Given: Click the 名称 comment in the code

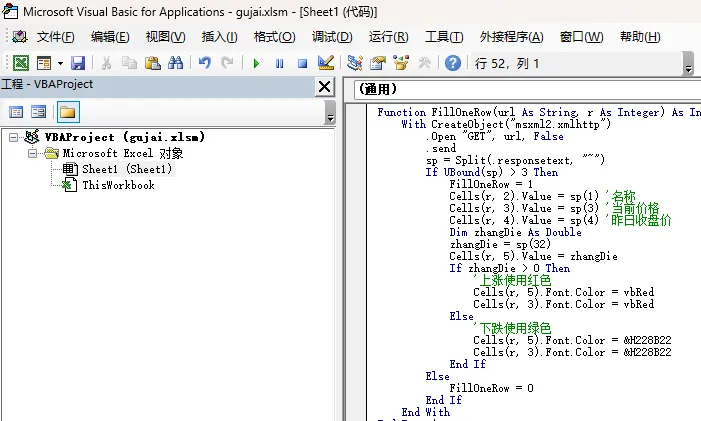Looking at the screenshot, I should coord(621,196).
